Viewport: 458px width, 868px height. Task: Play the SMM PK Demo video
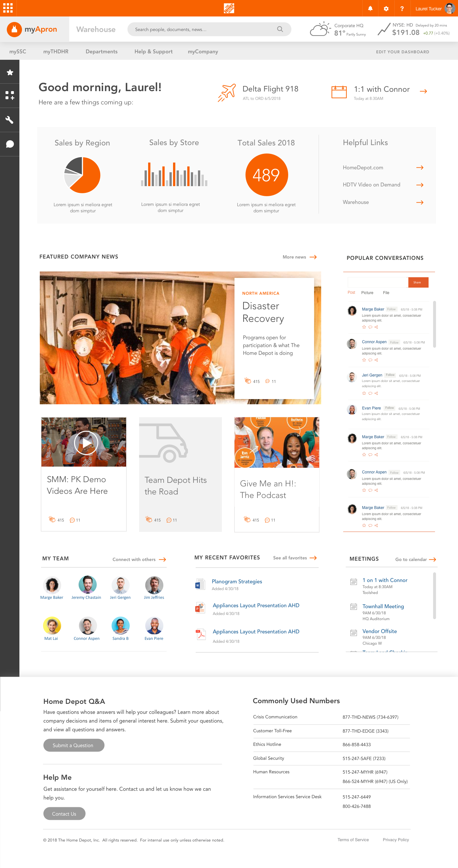coord(86,443)
